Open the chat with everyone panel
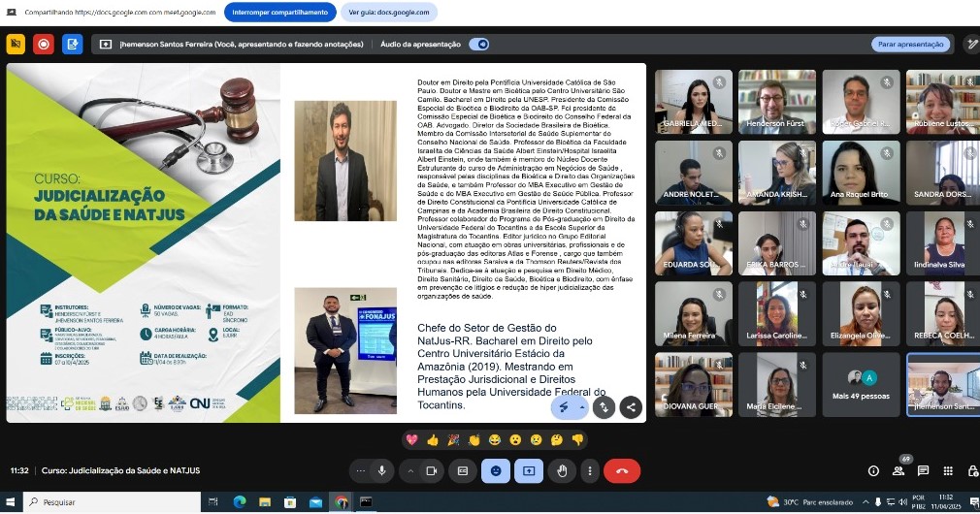The height and width of the screenshot is (514, 980). 923,470
